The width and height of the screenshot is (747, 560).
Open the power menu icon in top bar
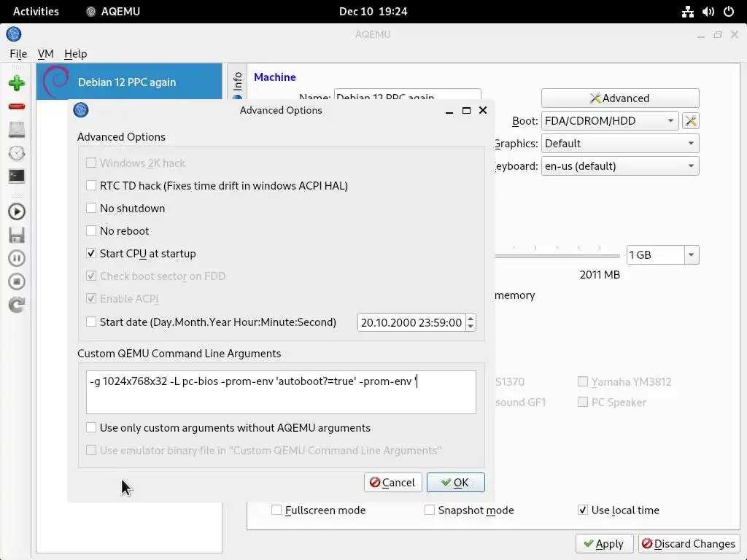coord(729,12)
